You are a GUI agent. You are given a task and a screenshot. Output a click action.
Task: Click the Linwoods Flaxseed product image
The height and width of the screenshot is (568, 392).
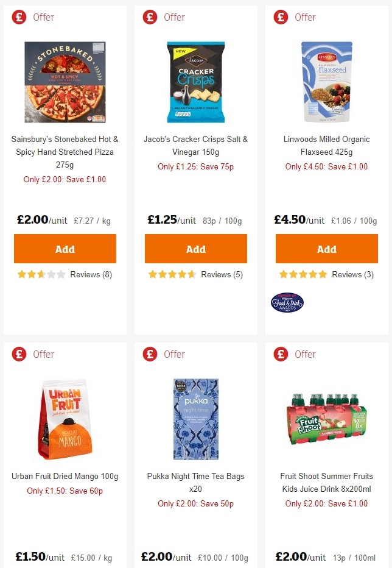tap(326, 81)
